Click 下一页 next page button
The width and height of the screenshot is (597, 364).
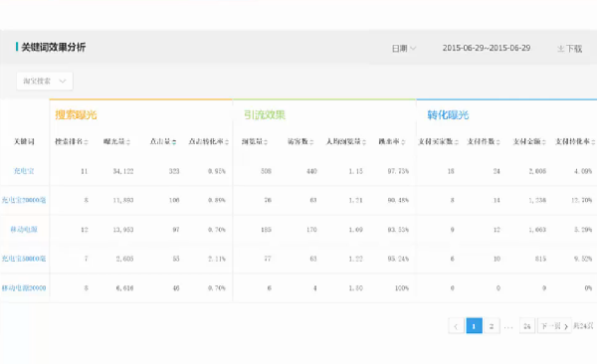tap(554, 326)
